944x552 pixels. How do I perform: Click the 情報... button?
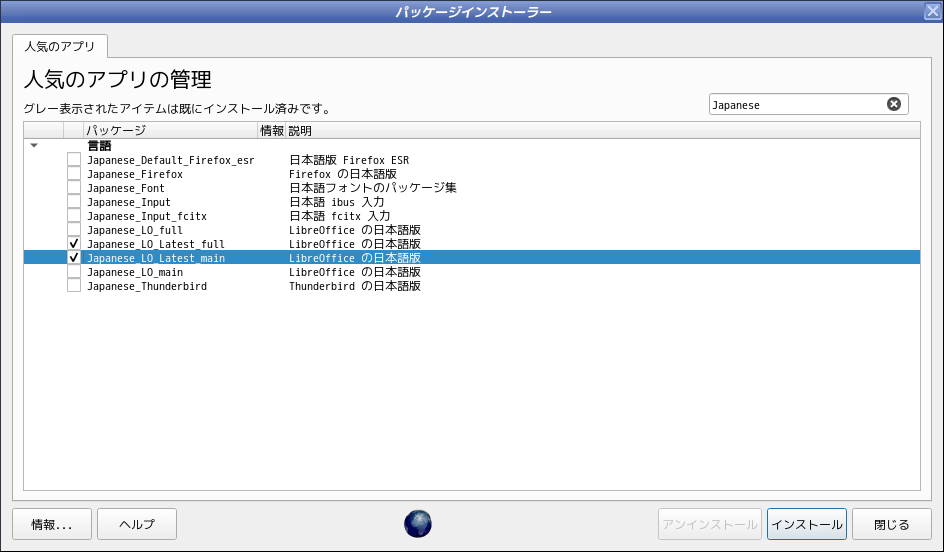52,524
